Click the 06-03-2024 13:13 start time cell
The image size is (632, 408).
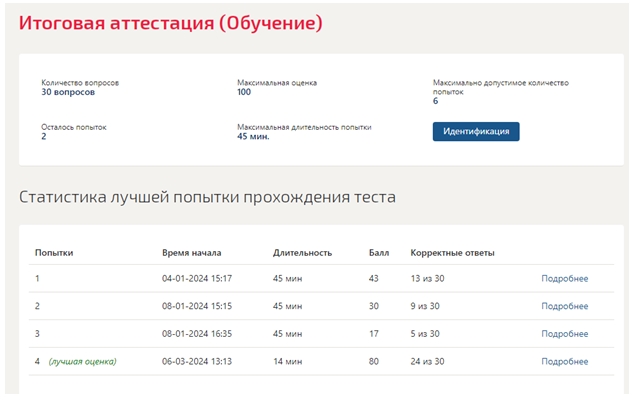[197, 362]
